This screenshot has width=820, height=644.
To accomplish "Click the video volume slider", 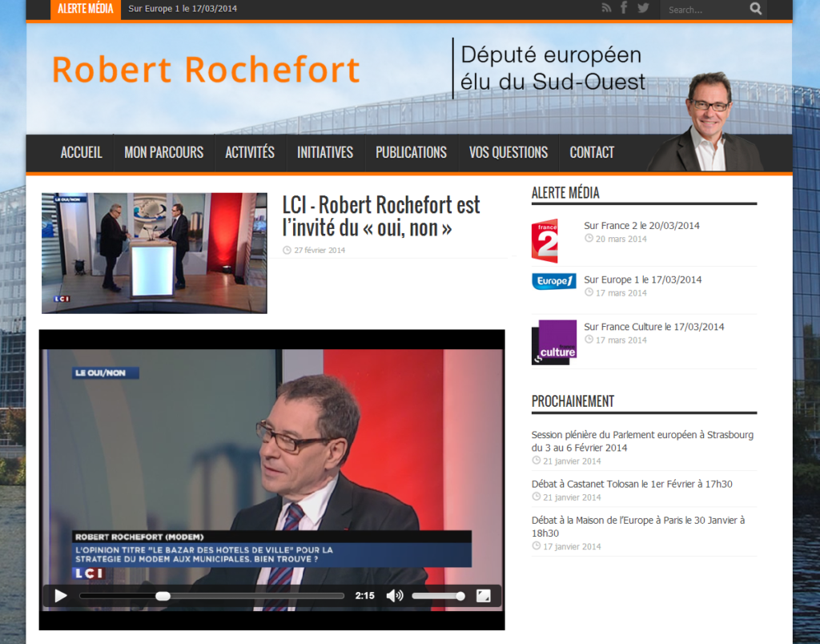I will click(438, 596).
